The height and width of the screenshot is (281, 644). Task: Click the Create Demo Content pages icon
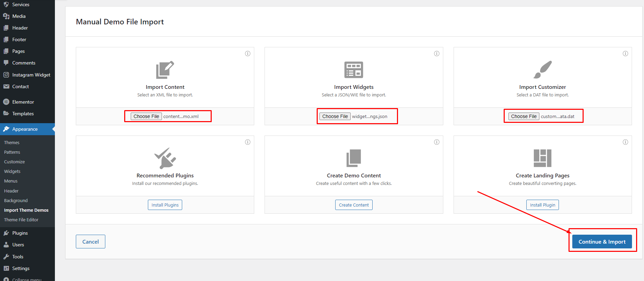coord(354,158)
